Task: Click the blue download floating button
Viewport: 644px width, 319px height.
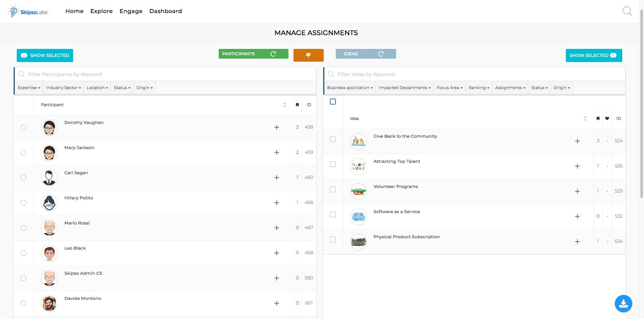Action: click(x=623, y=304)
